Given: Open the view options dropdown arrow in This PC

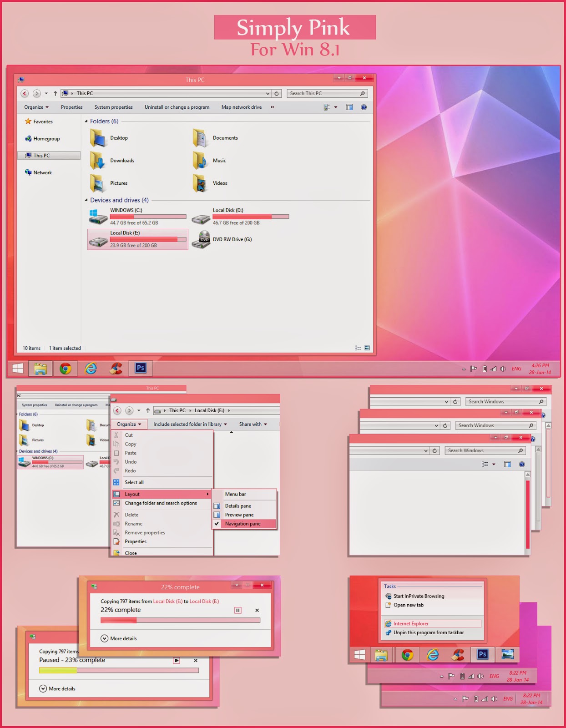Looking at the screenshot, I should [336, 107].
